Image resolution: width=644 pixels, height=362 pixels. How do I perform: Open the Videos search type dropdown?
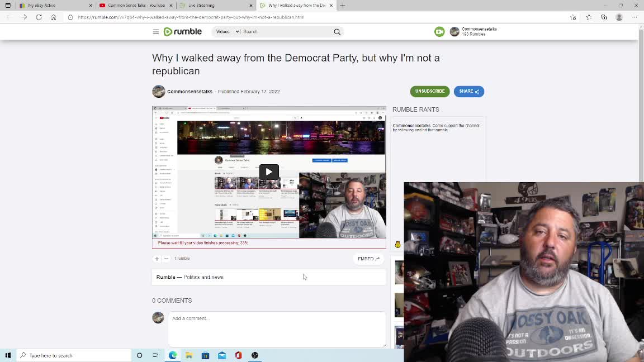point(227,32)
